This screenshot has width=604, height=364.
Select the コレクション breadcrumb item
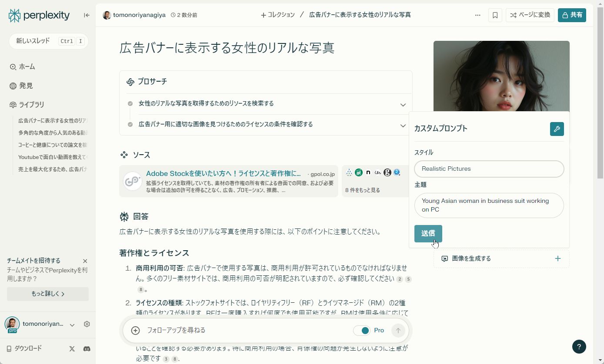tap(277, 15)
